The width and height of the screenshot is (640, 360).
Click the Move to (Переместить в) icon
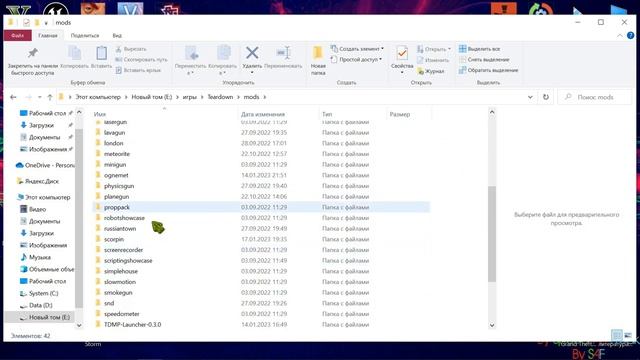(x=191, y=60)
